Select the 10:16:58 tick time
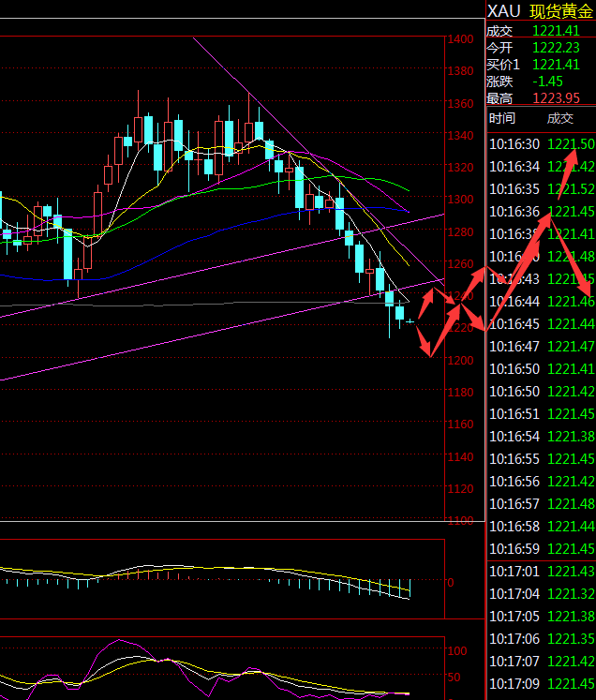 point(514,527)
